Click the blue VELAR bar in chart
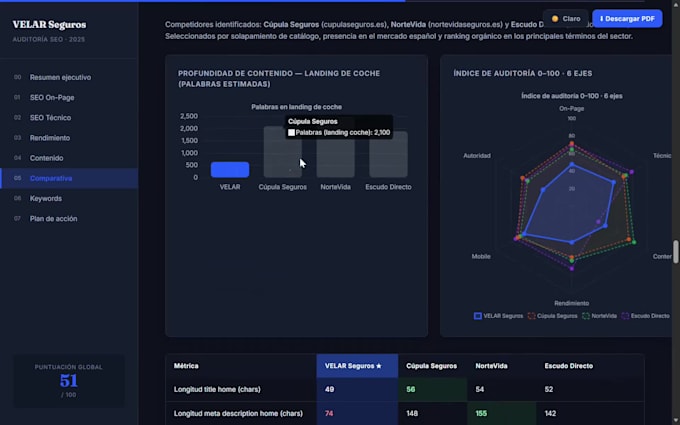The height and width of the screenshot is (425, 680). coord(230,170)
